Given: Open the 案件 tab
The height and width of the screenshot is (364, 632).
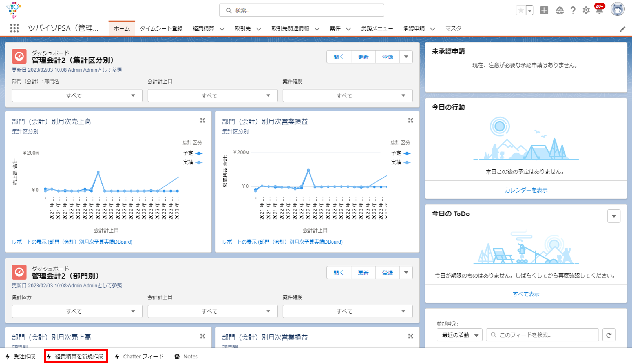Looking at the screenshot, I should (335, 28).
